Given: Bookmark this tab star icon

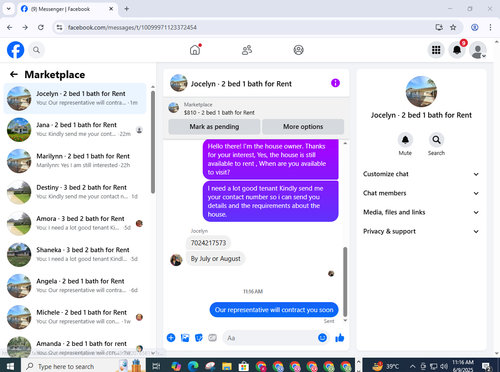Looking at the screenshot, I should (x=453, y=27).
